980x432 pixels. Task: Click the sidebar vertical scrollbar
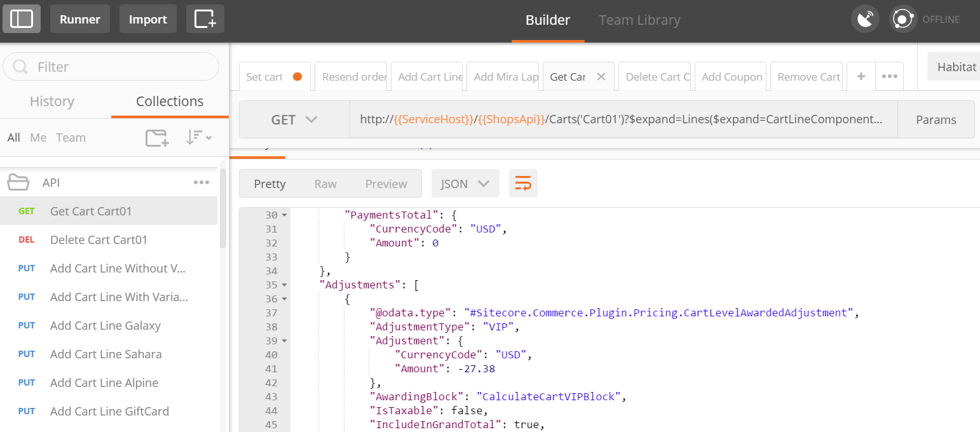(223, 210)
